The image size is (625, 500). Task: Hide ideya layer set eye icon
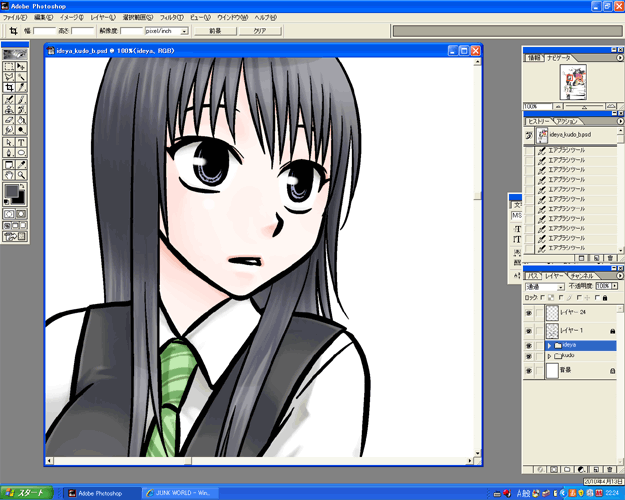pyautogui.click(x=529, y=345)
